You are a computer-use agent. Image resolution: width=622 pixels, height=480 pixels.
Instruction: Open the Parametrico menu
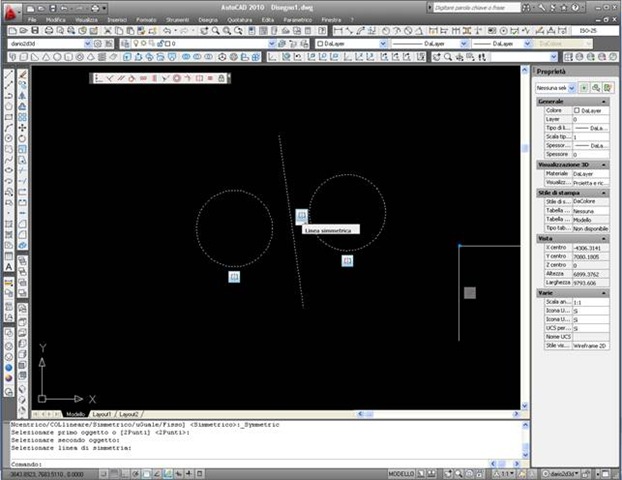[298, 19]
